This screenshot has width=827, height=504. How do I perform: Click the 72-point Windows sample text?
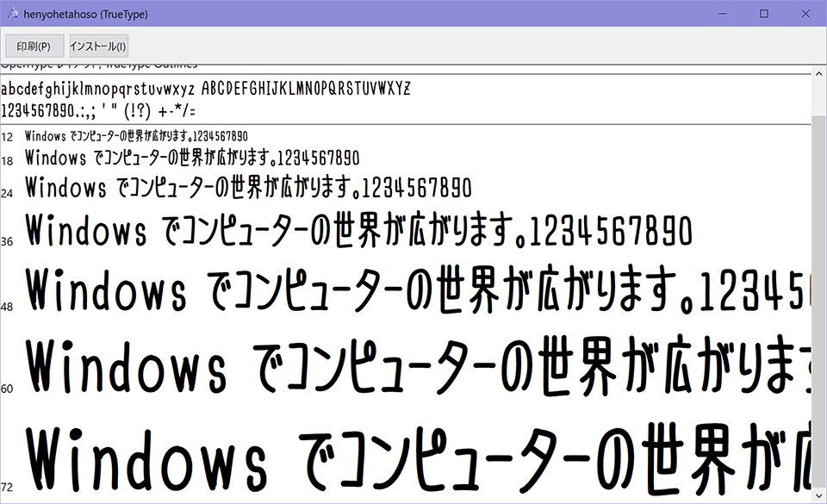point(418,460)
